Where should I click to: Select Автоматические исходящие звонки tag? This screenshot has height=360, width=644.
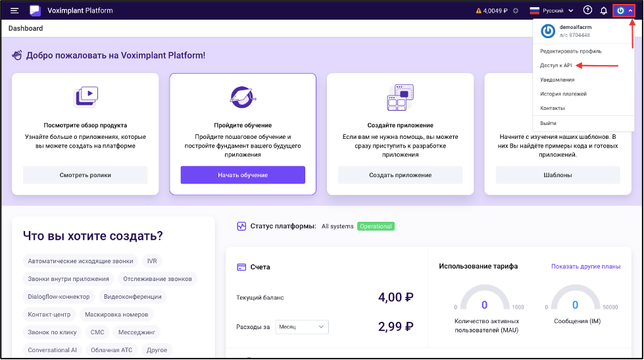point(80,261)
